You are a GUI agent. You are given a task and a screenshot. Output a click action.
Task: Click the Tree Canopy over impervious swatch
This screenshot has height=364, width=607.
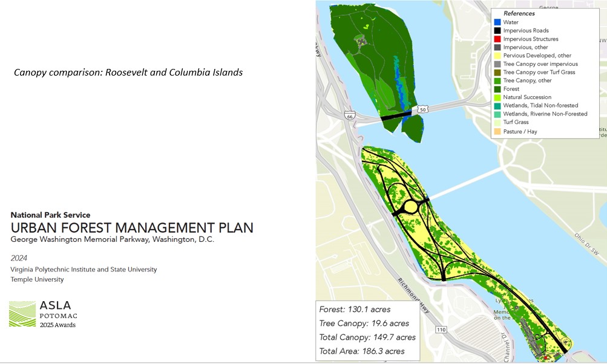pyautogui.click(x=497, y=64)
